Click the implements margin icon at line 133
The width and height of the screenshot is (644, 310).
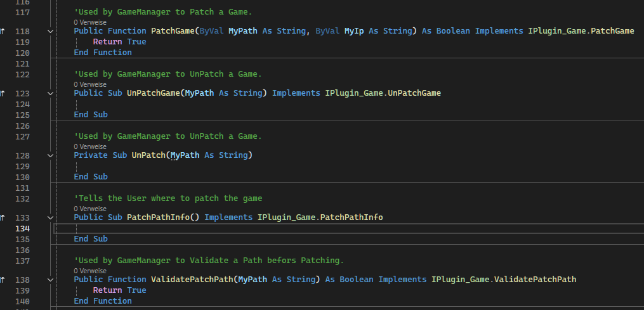[x=2, y=217]
